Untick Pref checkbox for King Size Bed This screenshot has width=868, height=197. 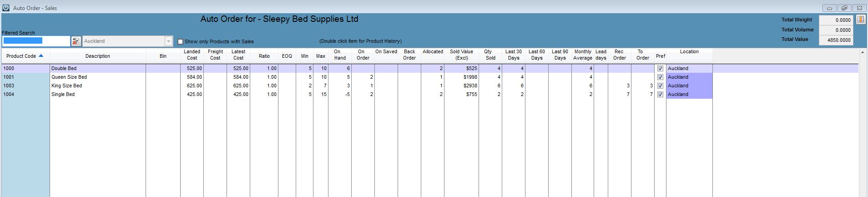(x=660, y=86)
